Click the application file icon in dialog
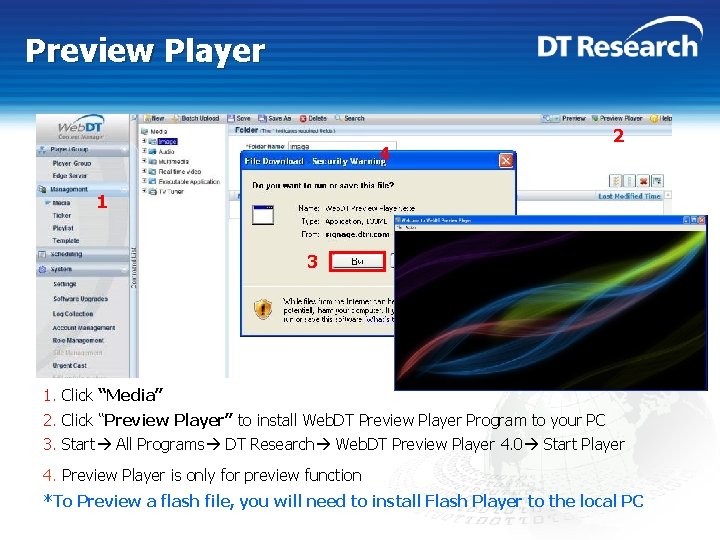The height and width of the screenshot is (540, 720). pyautogui.click(x=263, y=215)
